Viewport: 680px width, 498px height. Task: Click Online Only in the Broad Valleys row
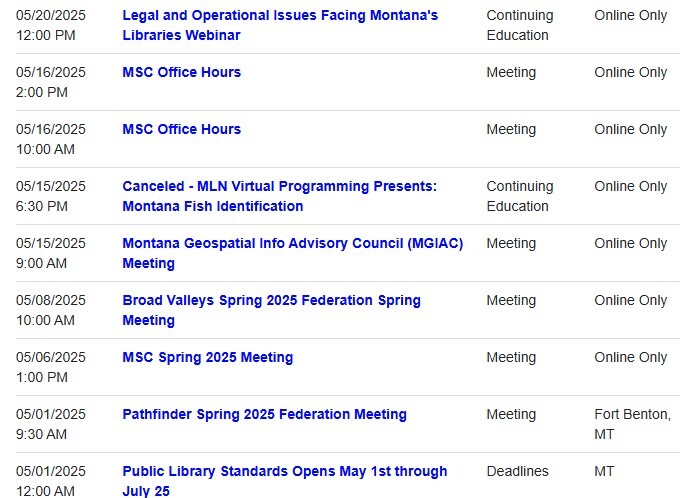click(630, 300)
